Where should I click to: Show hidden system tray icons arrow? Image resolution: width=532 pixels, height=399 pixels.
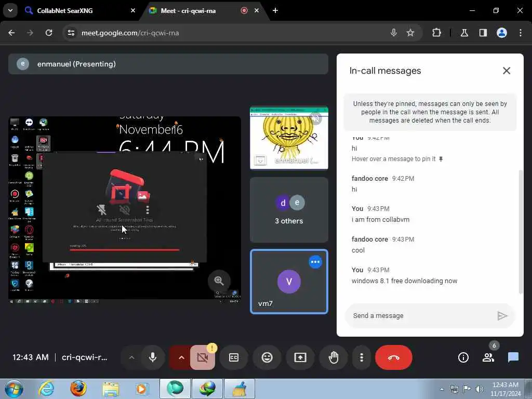[442, 389]
